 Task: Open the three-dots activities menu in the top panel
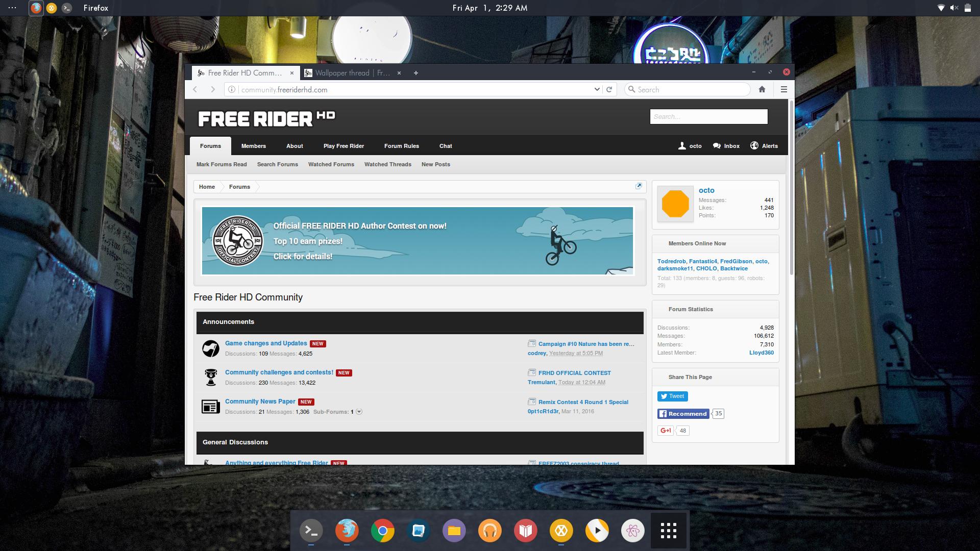(x=12, y=8)
